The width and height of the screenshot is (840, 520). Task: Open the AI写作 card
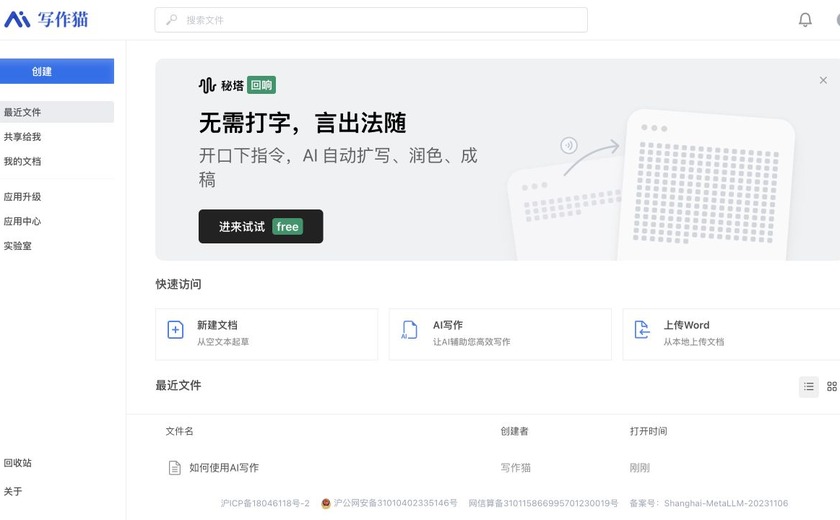[500, 334]
